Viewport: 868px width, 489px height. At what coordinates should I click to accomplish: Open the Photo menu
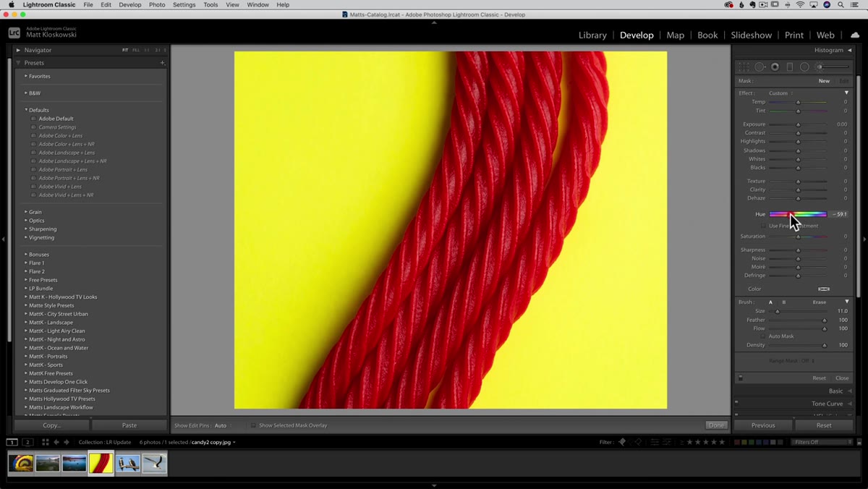tap(157, 4)
